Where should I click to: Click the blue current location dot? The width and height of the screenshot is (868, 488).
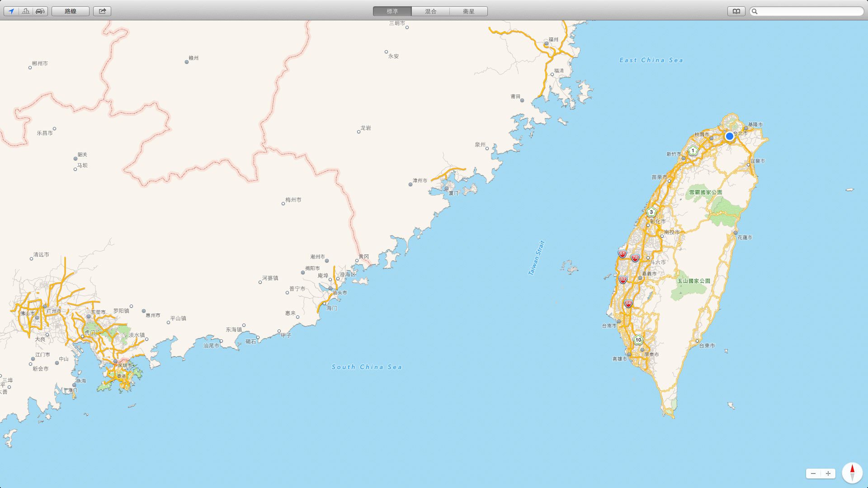[729, 136]
